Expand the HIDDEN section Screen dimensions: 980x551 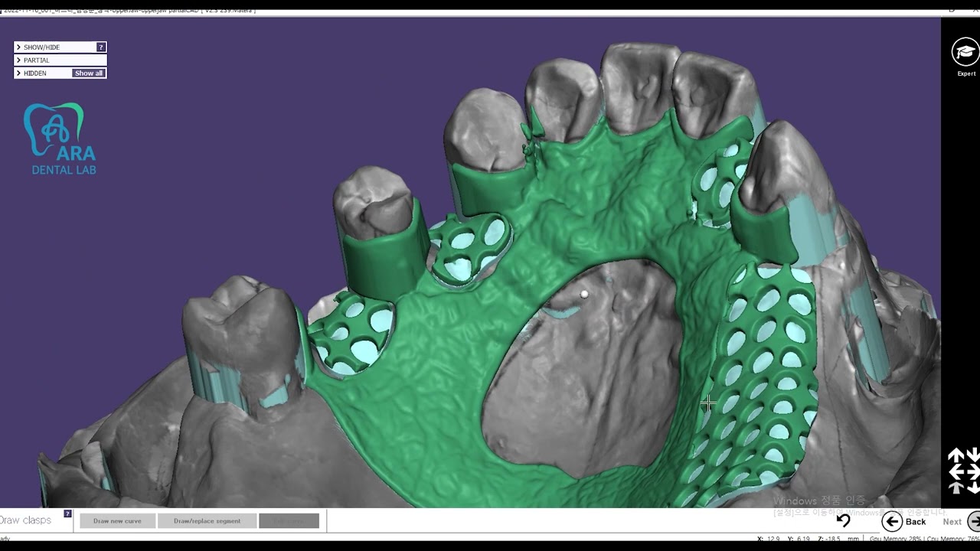tap(60, 73)
